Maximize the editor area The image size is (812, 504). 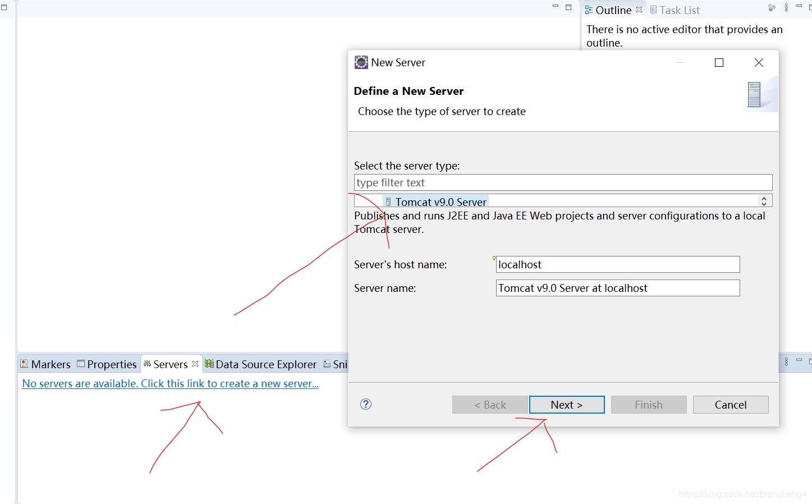coord(568,7)
